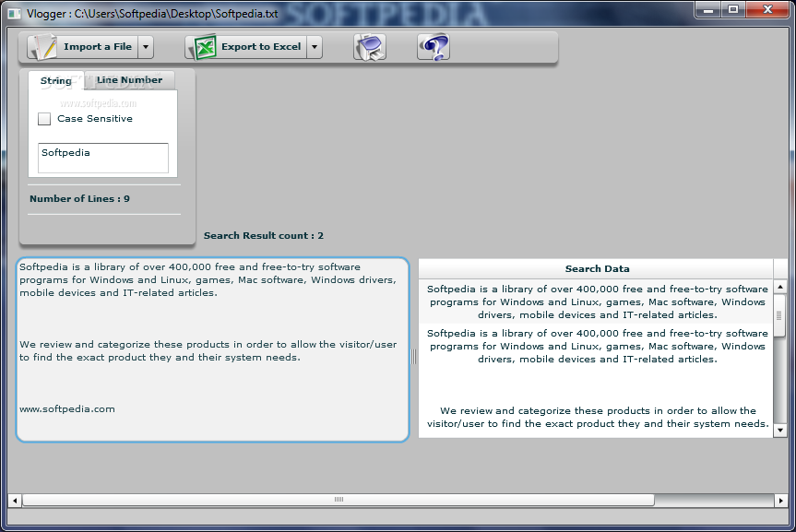Enable the Case Sensitive checkbox

click(44, 119)
